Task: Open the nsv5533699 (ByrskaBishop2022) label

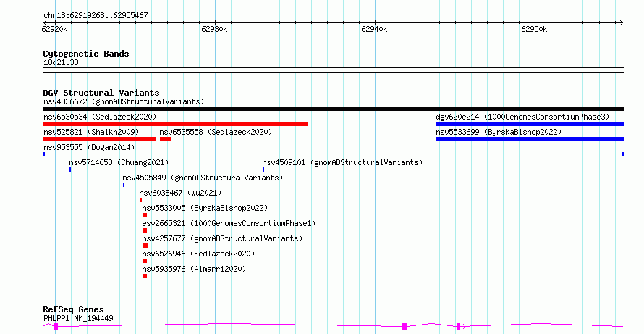Action: (499, 132)
